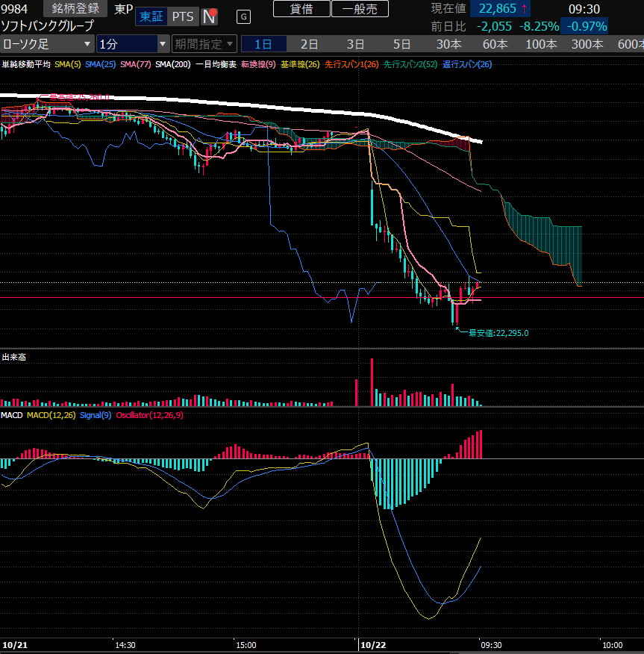Click the SMA(200) legend label
The width and height of the screenshot is (644, 654).
coord(172,65)
